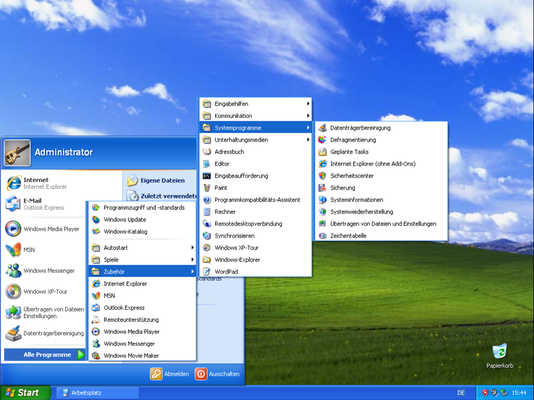Click the DE language indicator
534x400 pixels.
coord(461,393)
